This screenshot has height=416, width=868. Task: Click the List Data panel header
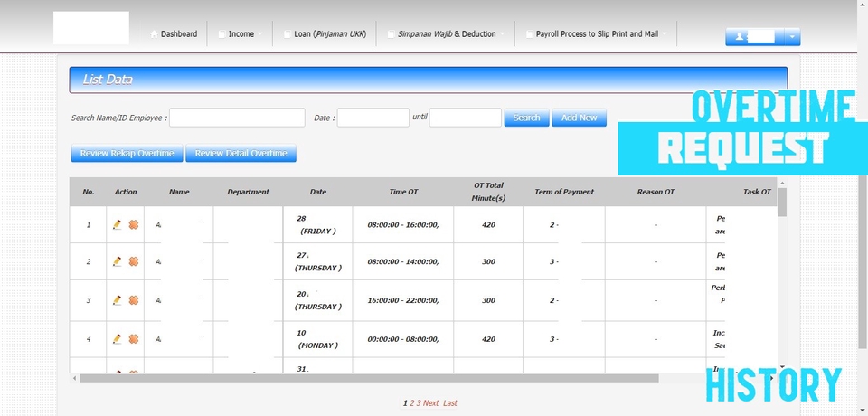pos(429,80)
